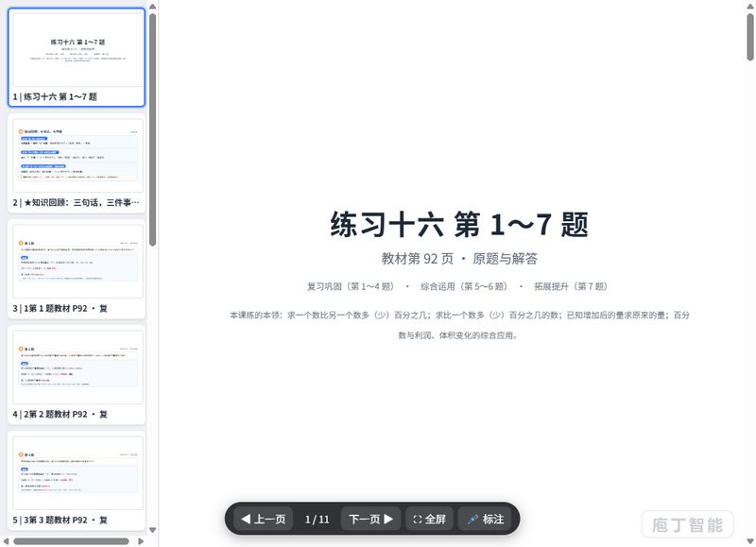Click the 1 / 11 page counter
Viewport: 756px width, 547px height.
(317, 520)
